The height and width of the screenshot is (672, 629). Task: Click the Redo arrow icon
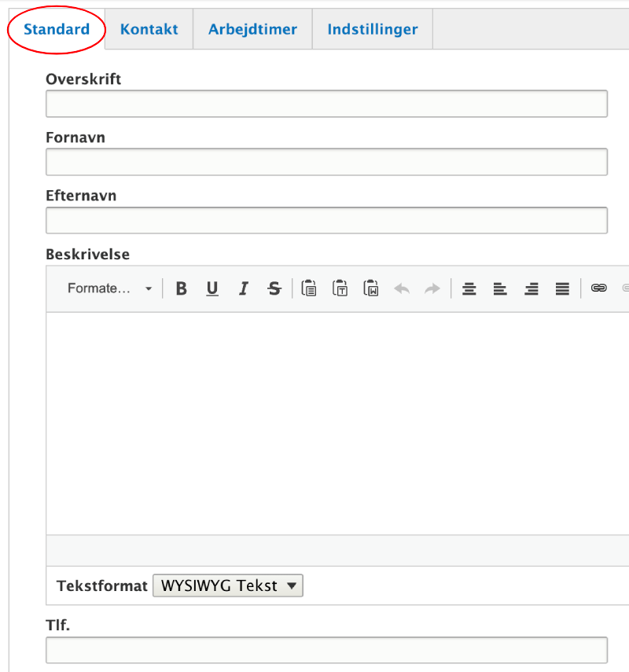[432, 288]
